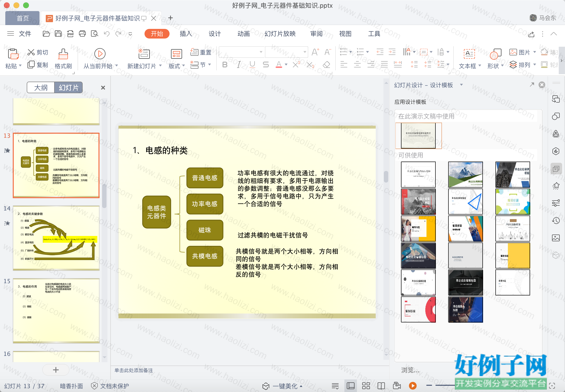Toggle Subscript formatting
The height and width of the screenshot is (392, 565).
coord(310,65)
